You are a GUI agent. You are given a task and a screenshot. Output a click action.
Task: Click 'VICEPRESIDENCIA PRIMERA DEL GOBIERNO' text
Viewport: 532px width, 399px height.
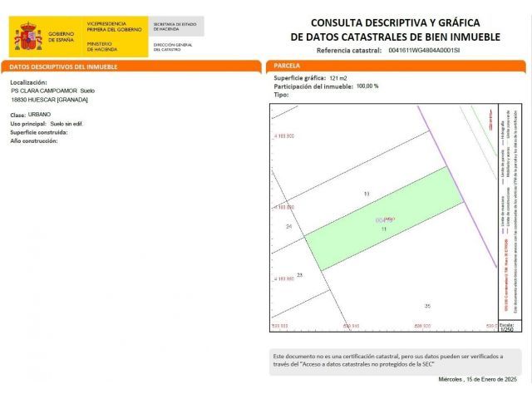coord(114,27)
